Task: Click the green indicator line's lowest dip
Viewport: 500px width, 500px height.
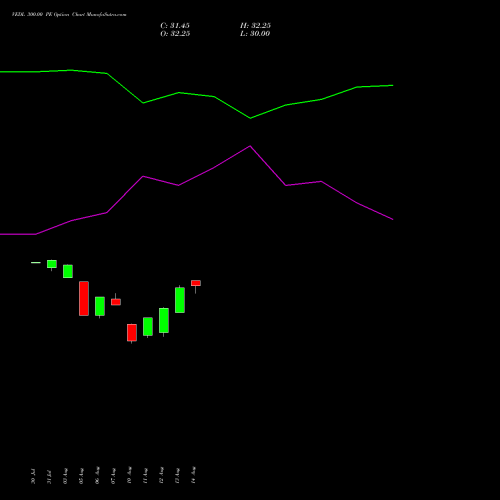Action: click(250, 118)
